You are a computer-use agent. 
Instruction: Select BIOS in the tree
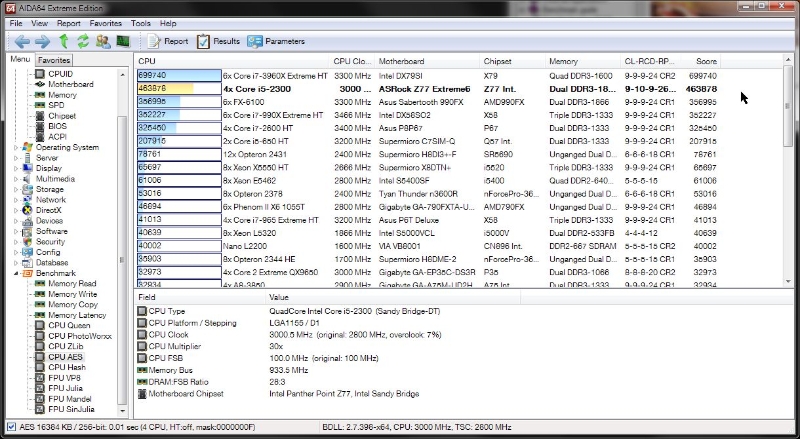tap(57, 126)
